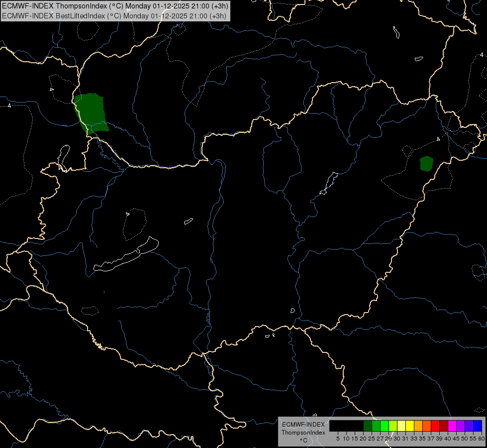487x448 pixels.
Task: Pick the pale yellow 30-31 legend swatch
Action: 401,426
